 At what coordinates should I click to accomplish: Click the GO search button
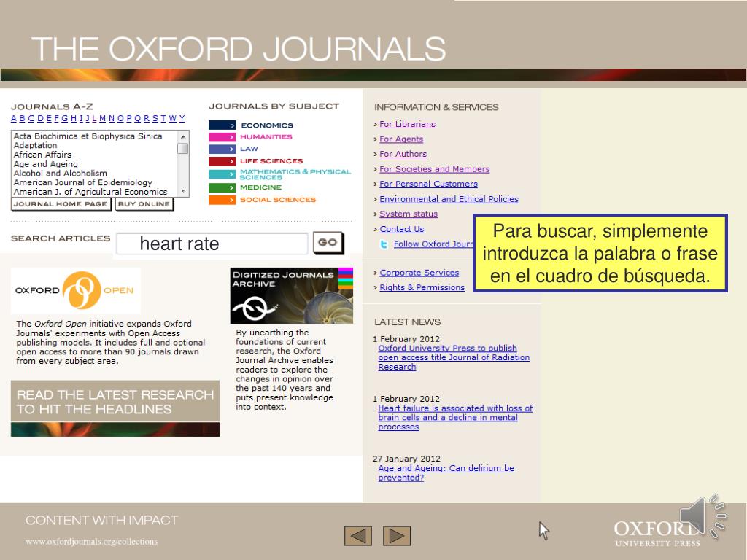click(x=328, y=243)
